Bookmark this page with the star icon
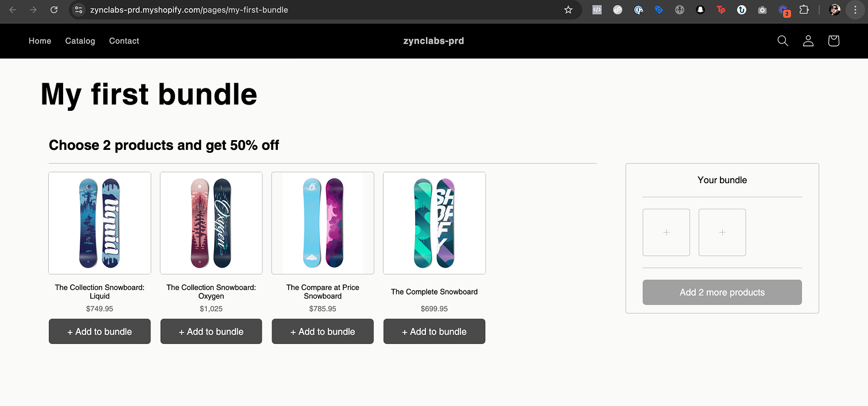Viewport: 868px width, 406px height. coord(568,10)
